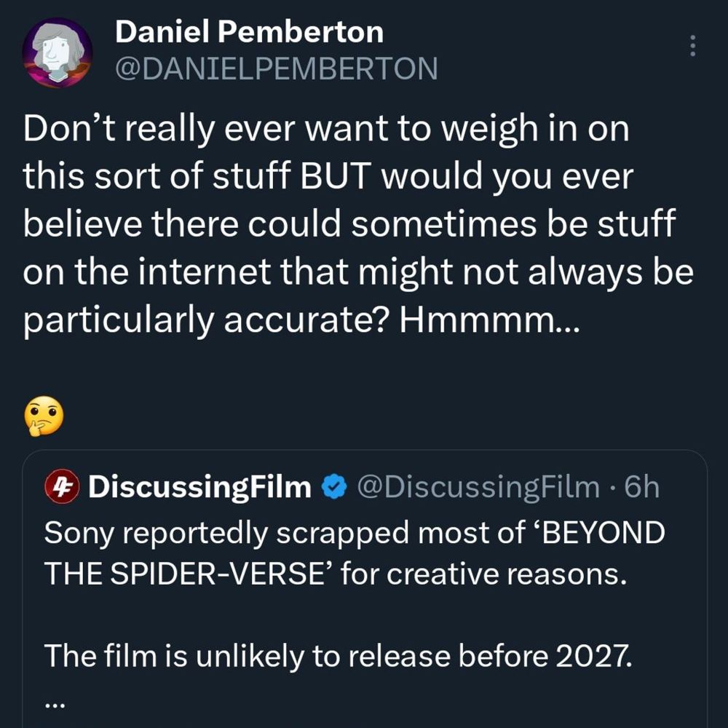The height and width of the screenshot is (728, 728).
Task: Expand the truncated quoted tweet ellipsis
Action: [55, 704]
